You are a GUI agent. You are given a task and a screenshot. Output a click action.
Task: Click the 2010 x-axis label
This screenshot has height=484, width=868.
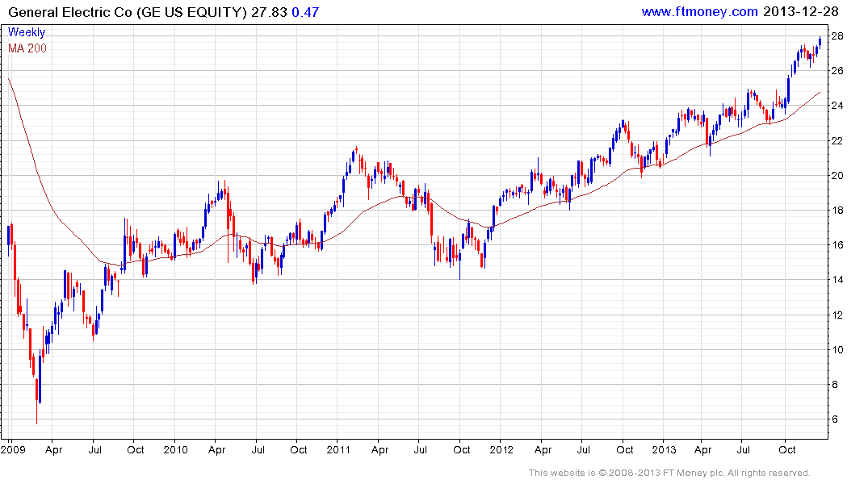(x=175, y=449)
